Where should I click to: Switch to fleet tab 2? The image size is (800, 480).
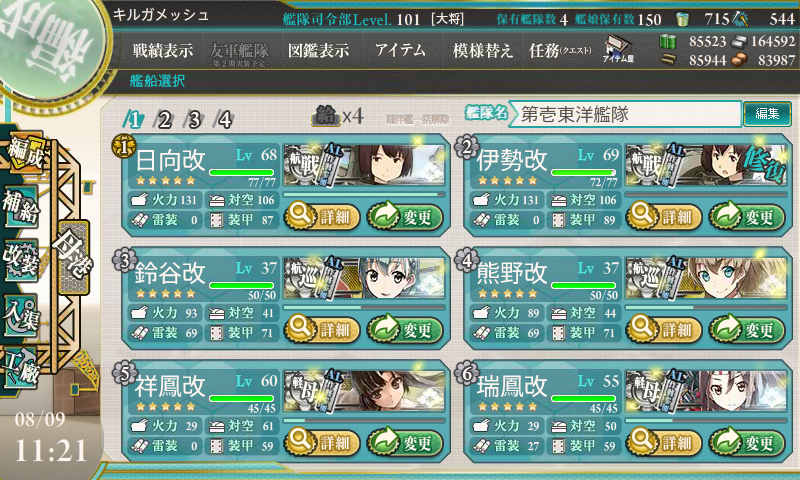click(164, 120)
